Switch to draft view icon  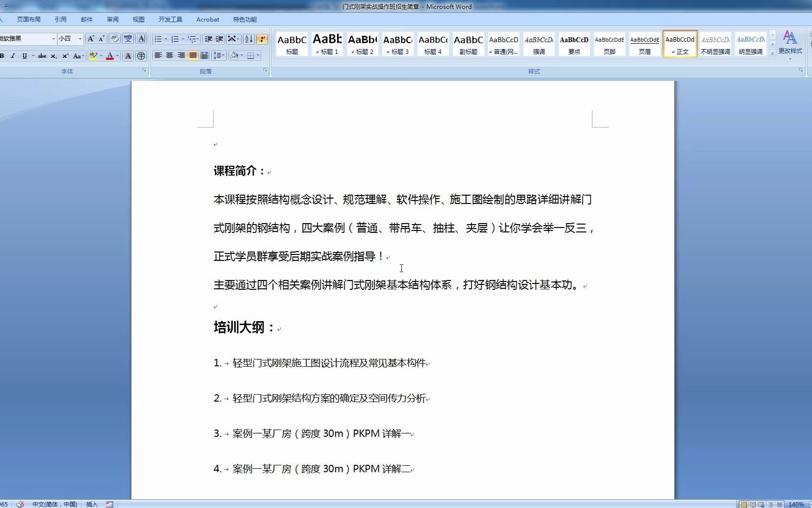click(779, 504)
